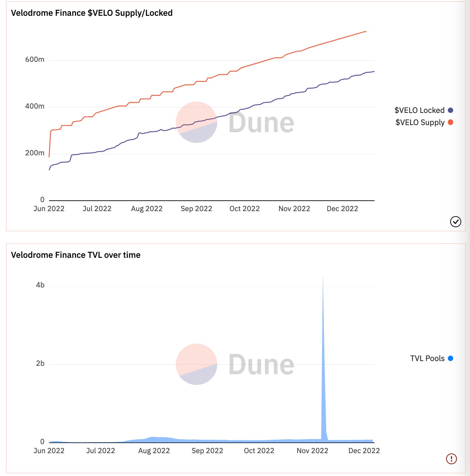Viewport: 470px width, 476px height.
Task: Click the red exclamation warning icon on the TVL chart
Action: click(x=451, y=459)
